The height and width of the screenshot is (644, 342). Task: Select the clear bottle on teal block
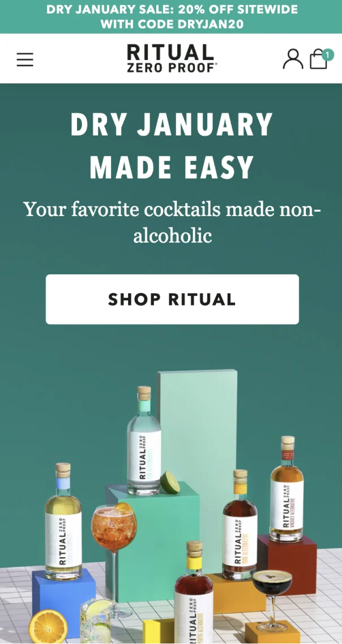coord(144,440)
